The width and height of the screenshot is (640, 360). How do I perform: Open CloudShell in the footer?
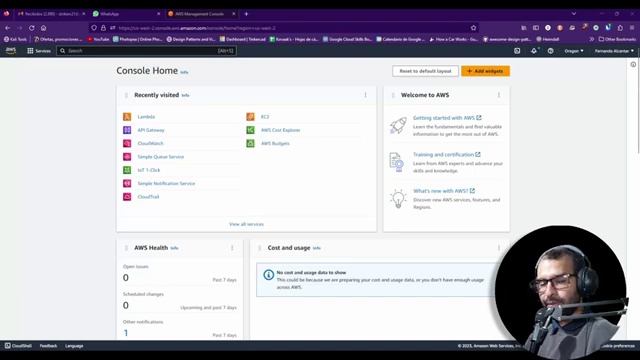[x=18, y=346]
